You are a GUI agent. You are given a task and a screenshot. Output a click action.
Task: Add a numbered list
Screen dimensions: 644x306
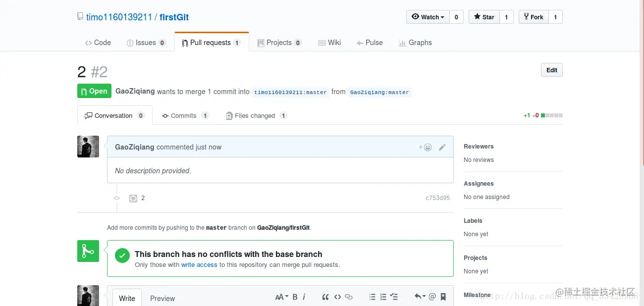[x=383, y=297]
